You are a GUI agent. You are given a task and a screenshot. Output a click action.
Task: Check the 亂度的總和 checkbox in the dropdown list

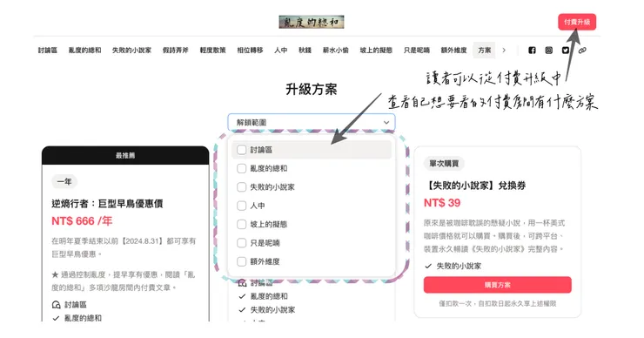(242, 168)
